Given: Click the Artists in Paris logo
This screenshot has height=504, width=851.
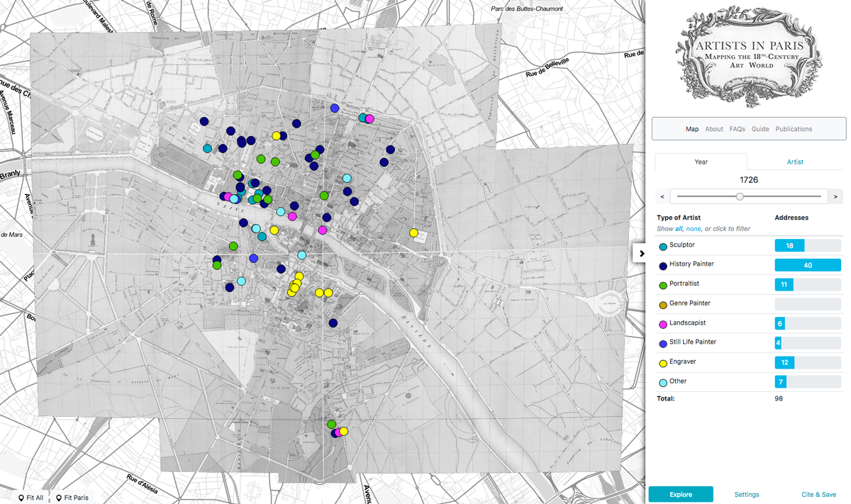Looking at the screenshot, I should pyautogui.click(x=748, y=57).
